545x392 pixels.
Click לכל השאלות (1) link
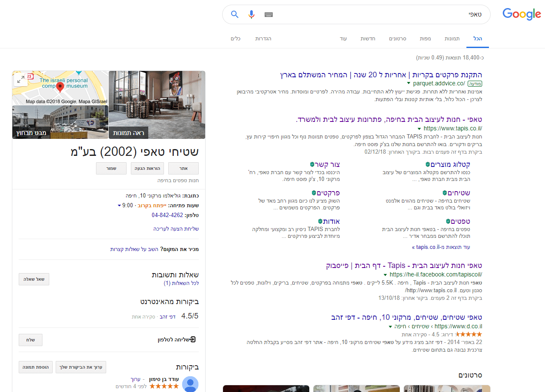(x=181, y=283)
